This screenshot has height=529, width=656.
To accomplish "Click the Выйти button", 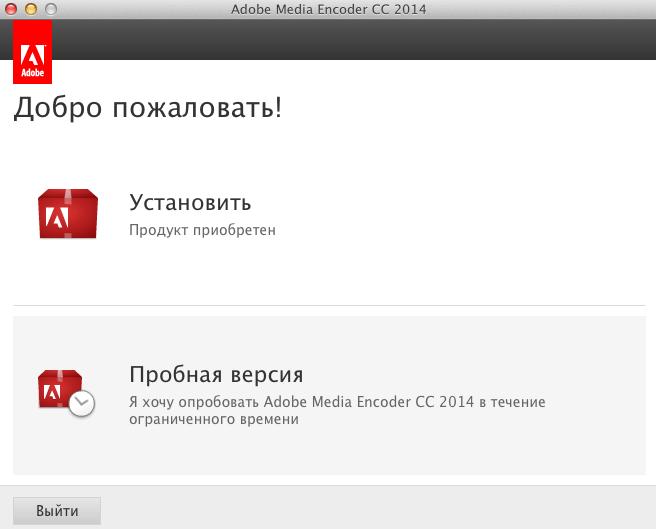I will (57, 511).
